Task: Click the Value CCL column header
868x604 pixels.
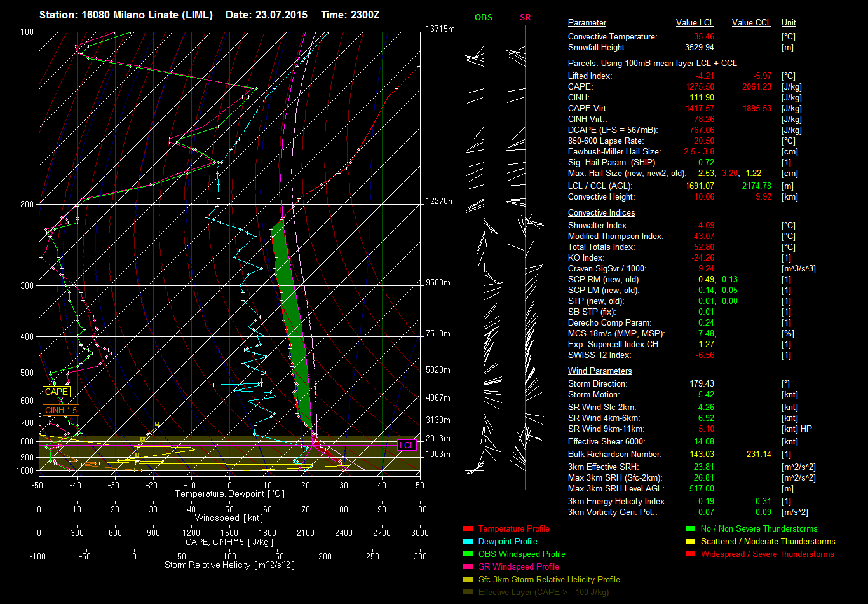Action: [x=751, y=23]
